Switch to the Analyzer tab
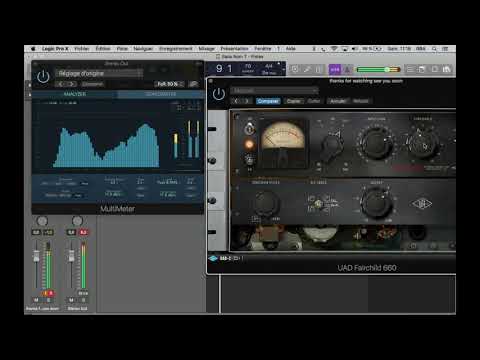This screenshot has height=360, width=480. pyautogui.click(x=75, y=94)
